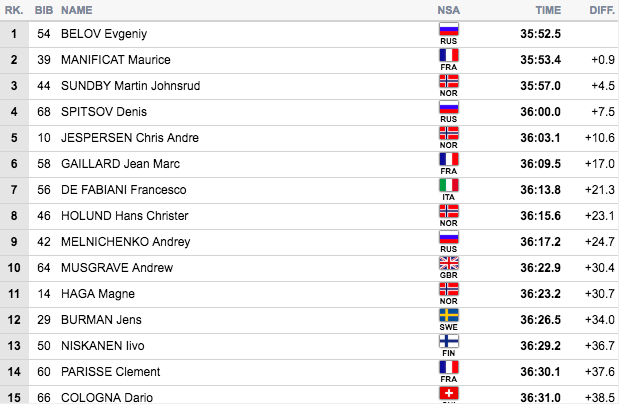Click the NSA column header
Viewport: 623px width, 409px height.
[449, 10]
